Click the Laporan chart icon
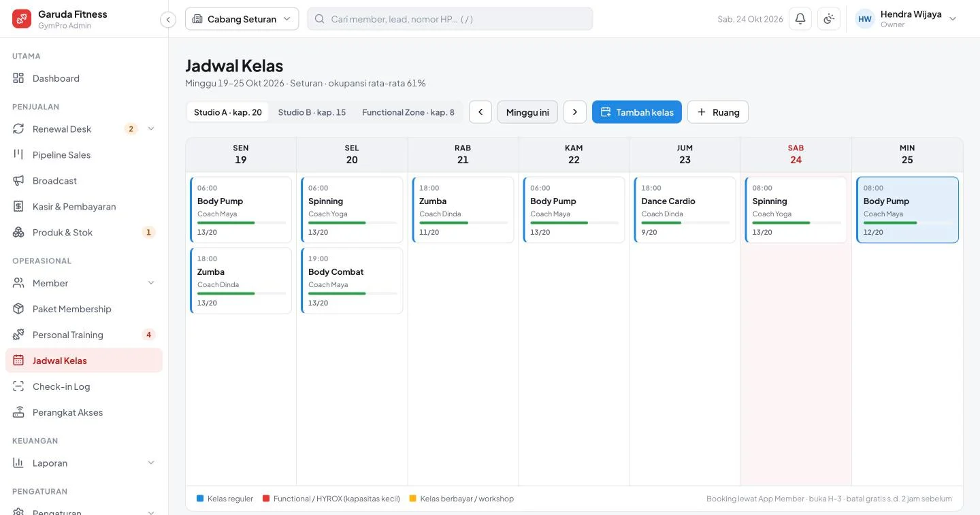This screenshot has height=515, width=980. (18, 463)
